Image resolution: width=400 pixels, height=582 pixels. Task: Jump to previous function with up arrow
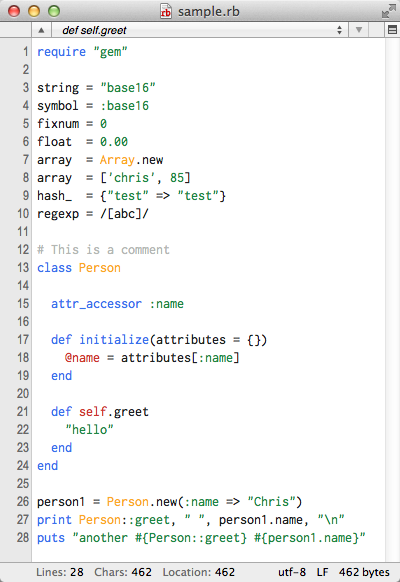41,30
